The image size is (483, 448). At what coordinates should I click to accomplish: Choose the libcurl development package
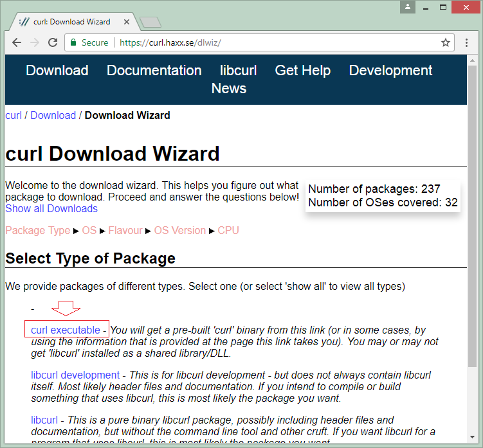click(75, 375)
